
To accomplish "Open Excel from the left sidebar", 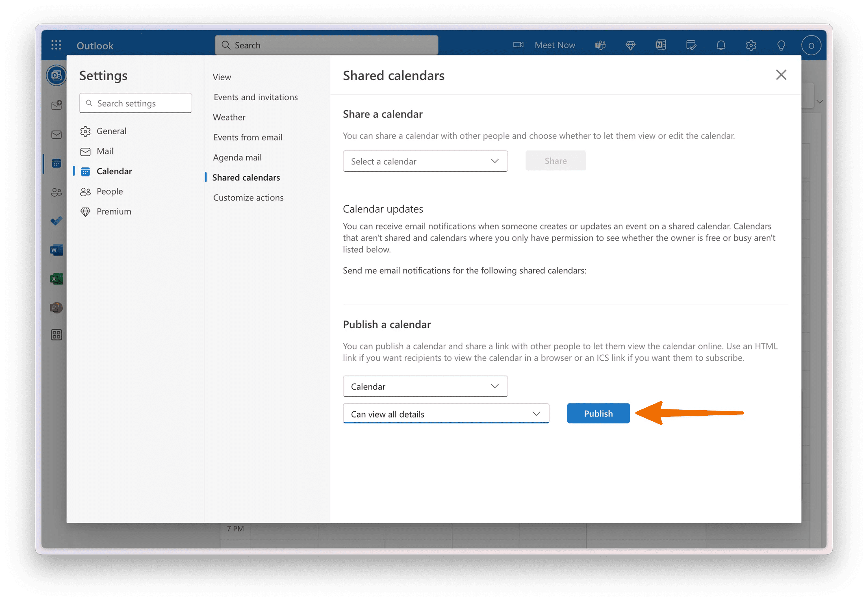I will pyautogui.click(x=57, y=279).
